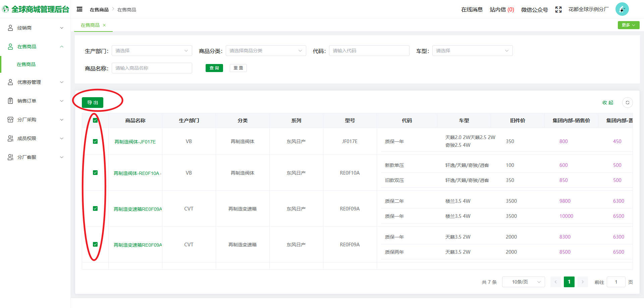Uncheck the 再制造阀体-JF017E row checkbox

point(95,141)
